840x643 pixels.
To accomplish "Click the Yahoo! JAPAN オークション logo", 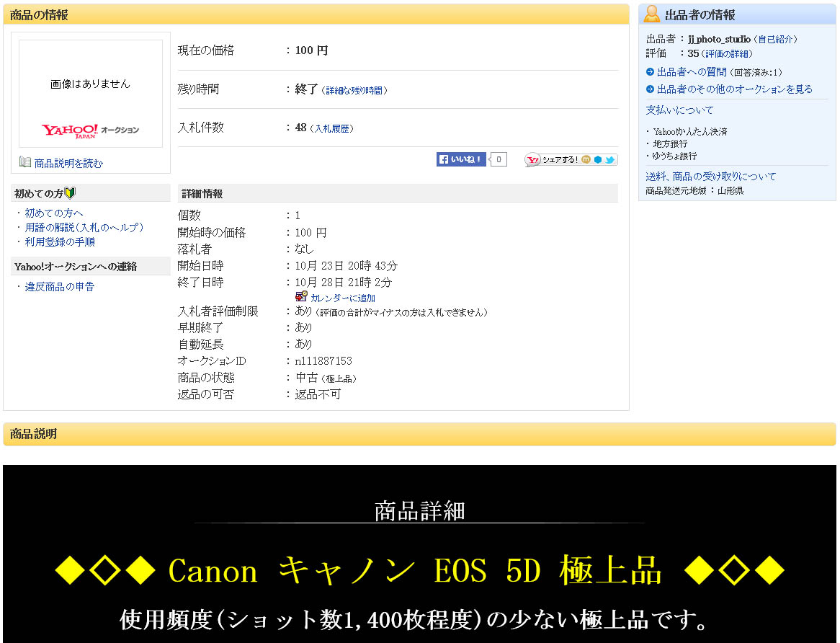I will 90,130.
